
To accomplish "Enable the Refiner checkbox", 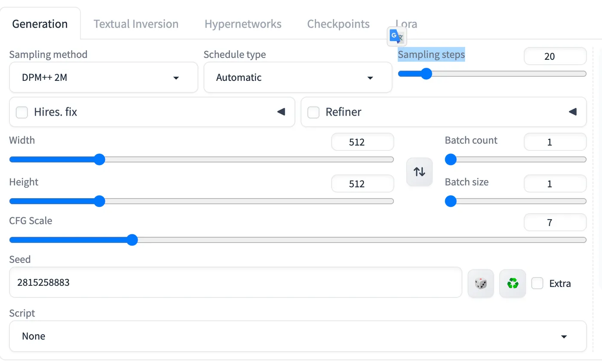I will (x=313, y=113).
